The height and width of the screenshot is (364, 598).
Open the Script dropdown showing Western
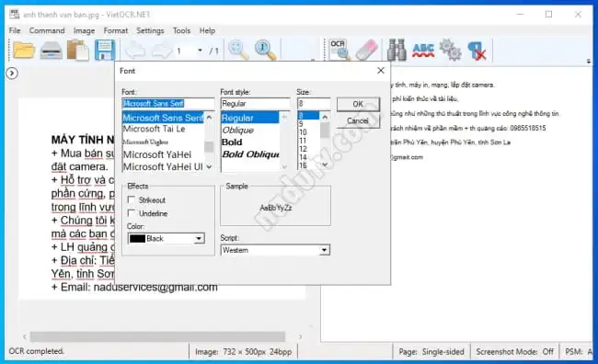pos(324,250)
